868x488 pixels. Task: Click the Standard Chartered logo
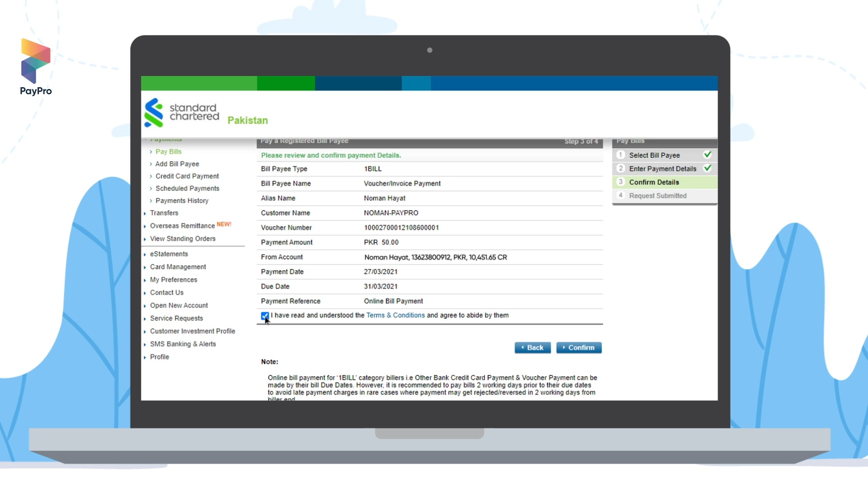[182, 113]
